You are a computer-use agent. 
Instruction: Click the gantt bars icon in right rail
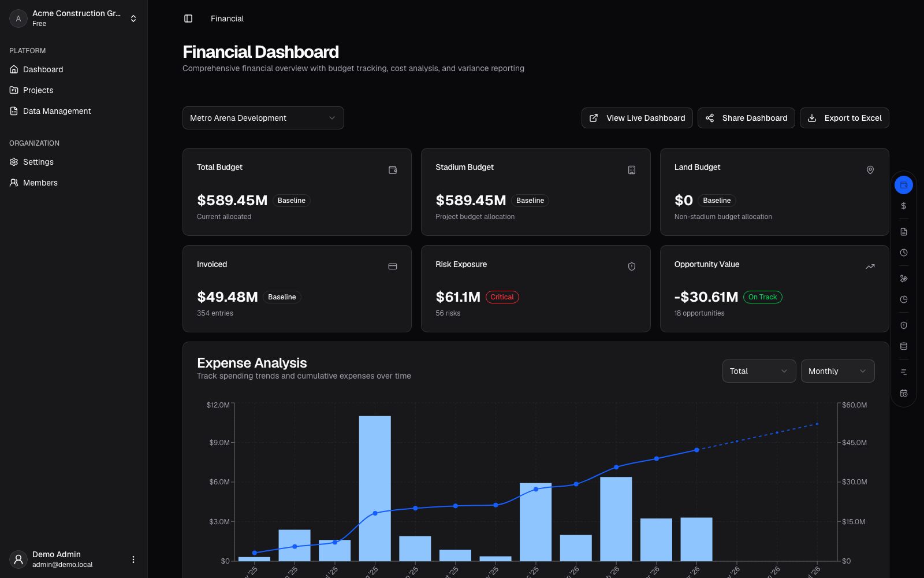[904, 372]
